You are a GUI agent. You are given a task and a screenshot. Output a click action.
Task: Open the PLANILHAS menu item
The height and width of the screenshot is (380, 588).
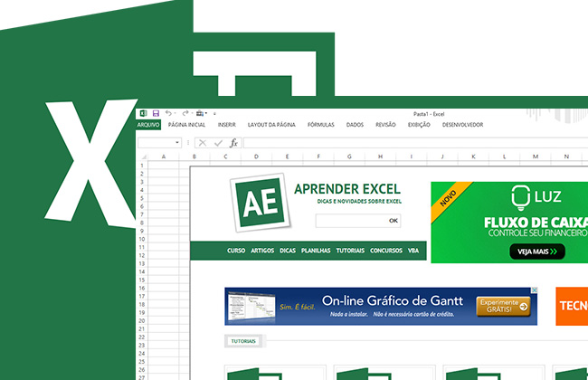(x=316, y=251)
